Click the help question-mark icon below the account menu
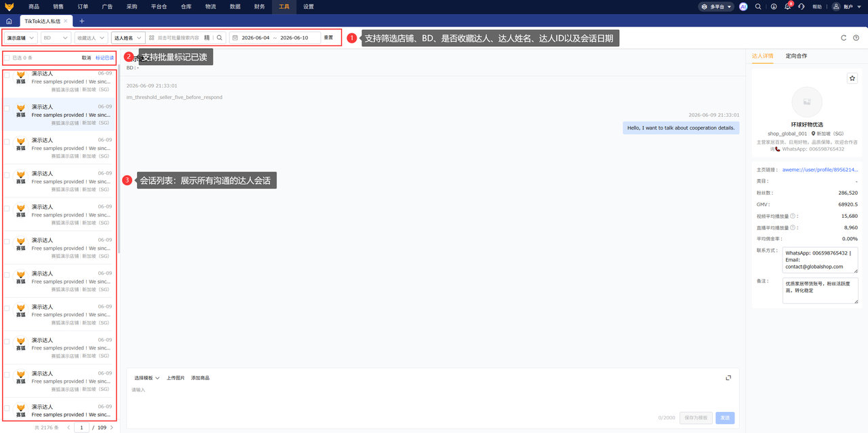Viewport: 868px width, 433px height. coord(856,38)
